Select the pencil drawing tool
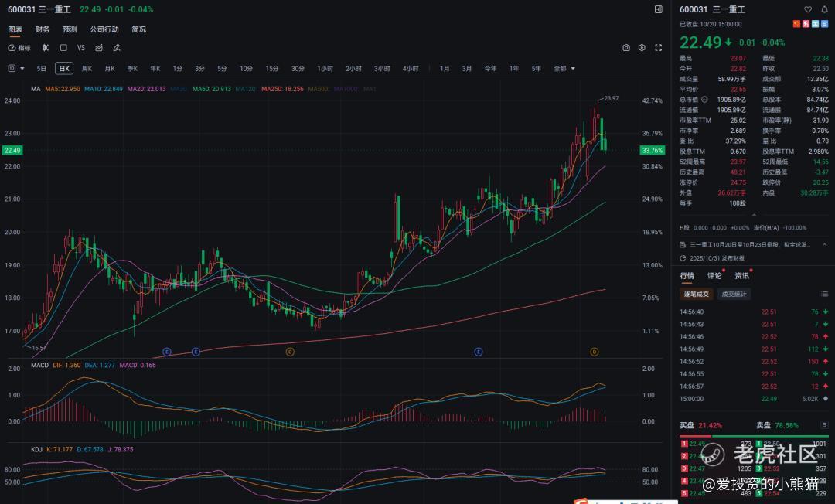Screen dimensions: 835x504 click(117, 48)
